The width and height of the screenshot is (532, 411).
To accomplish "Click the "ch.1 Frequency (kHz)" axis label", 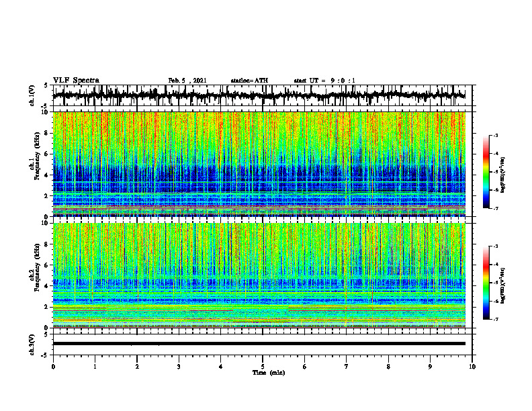I will coord(34,156).
